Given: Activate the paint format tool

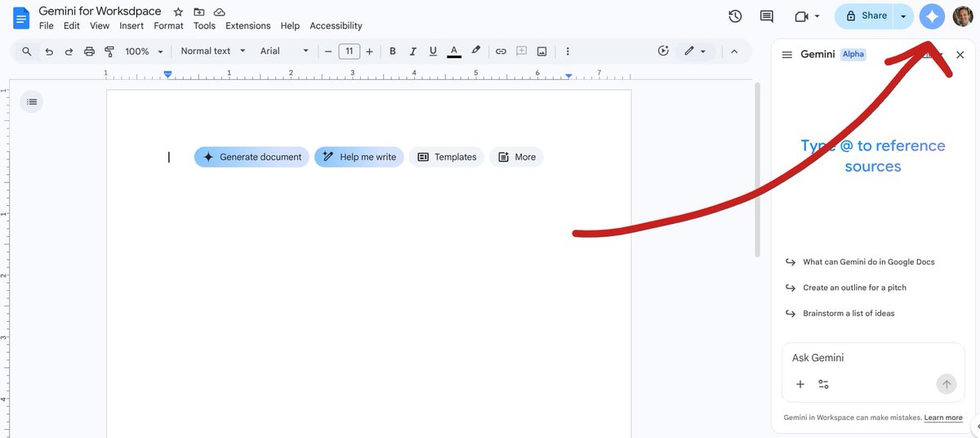Looking at the screenshot, I should tap(109, 51).
